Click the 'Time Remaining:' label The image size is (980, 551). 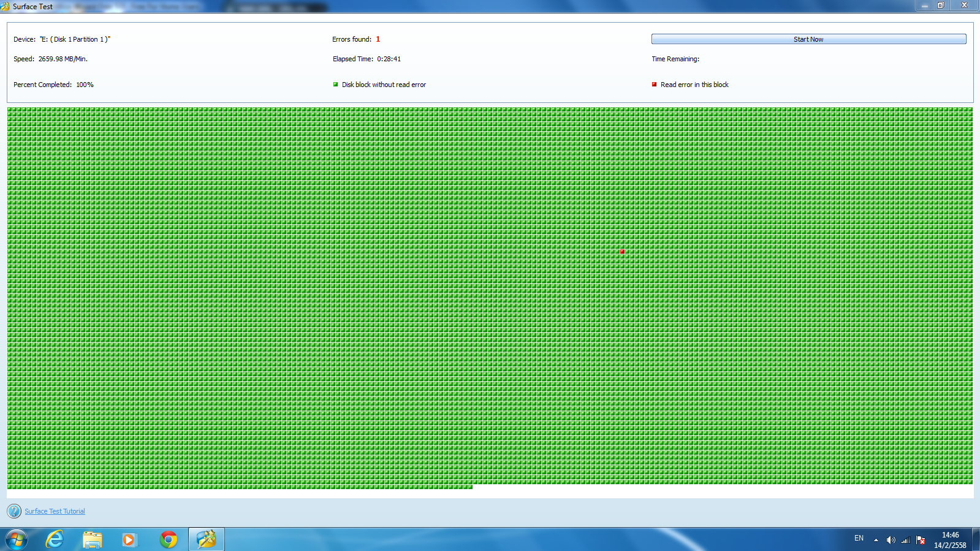click(x=675, y=59)
